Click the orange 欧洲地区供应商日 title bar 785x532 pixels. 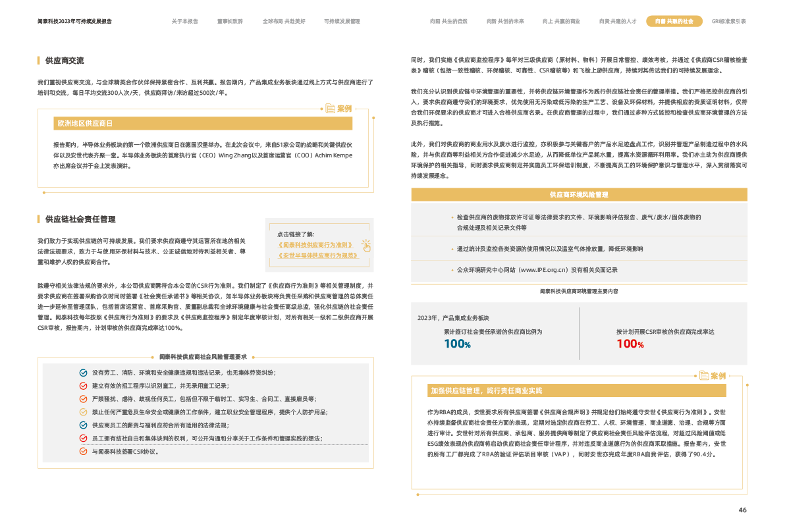[203, 124]
